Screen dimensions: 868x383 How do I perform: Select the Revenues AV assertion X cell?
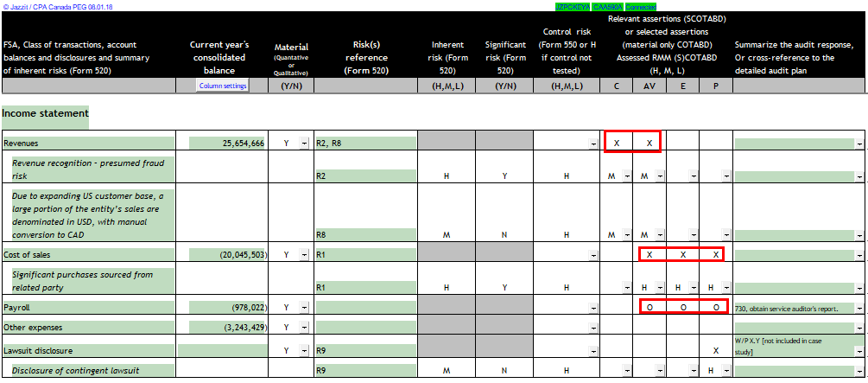tap(649, 143)
